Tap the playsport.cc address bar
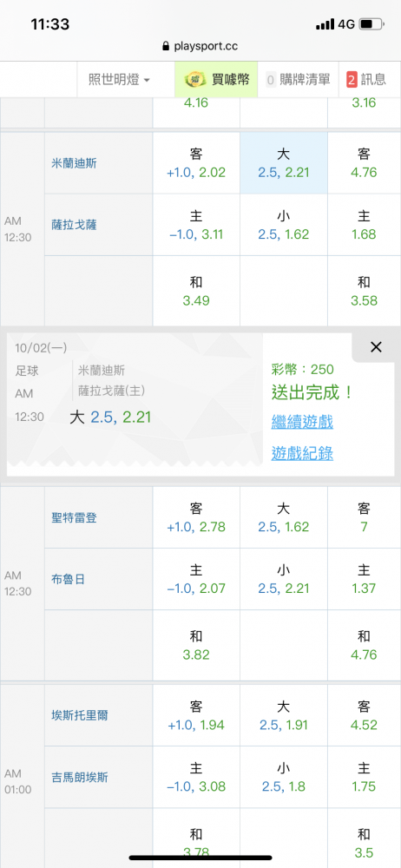This screenshot has height=868, width=401. pyautogui.click(x=200, y=46)
